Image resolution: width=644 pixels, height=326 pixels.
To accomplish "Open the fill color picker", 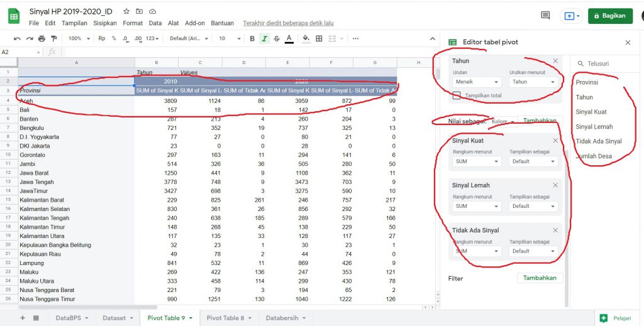I will 306,38.
